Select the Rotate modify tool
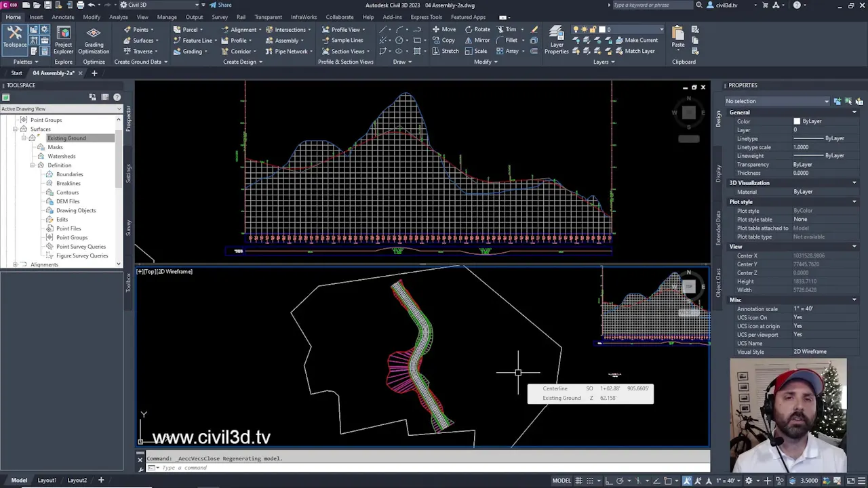The image size is (868, 488). coord(477,29)
